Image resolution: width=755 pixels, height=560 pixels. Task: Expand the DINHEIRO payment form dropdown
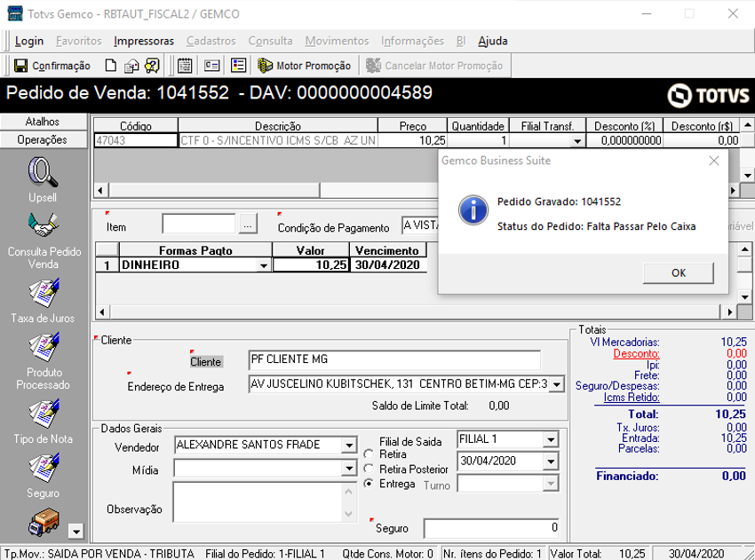[264, 265]
